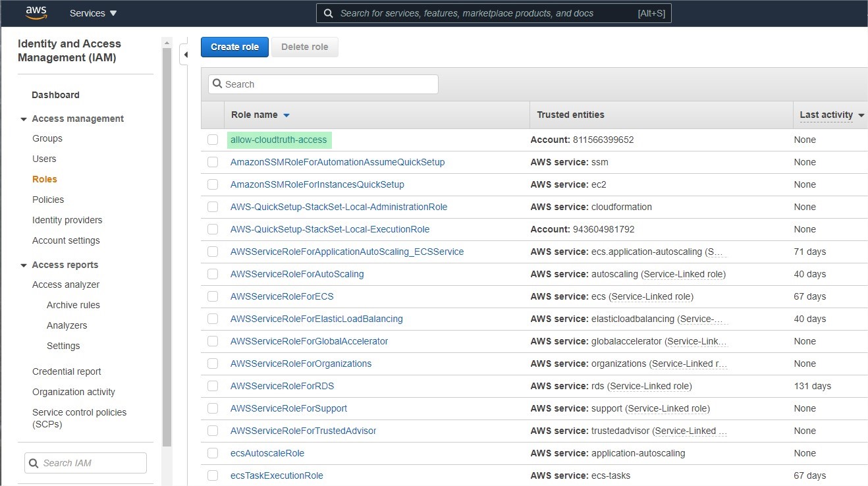Open ecsTaskExecutionRole role link
The width and height of the screenshot is (868, 486).
click(x=277, y=475)
